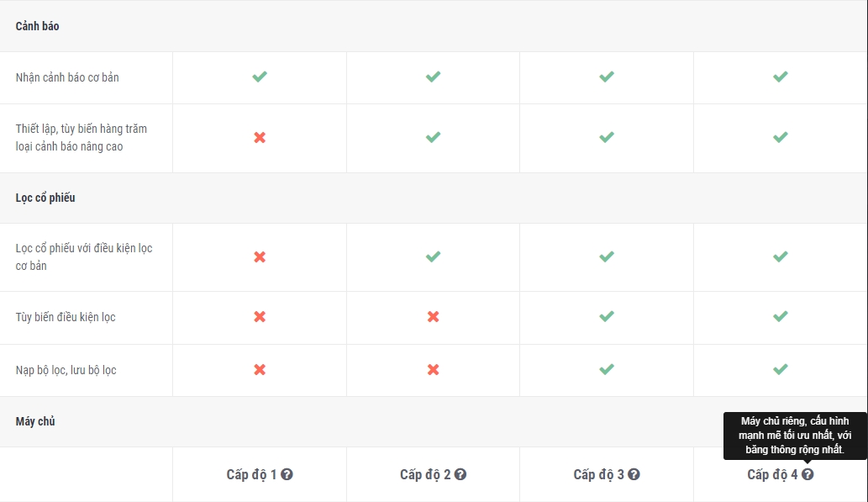Click help icon next to Cấp độ 2

(x=460, y=474)
